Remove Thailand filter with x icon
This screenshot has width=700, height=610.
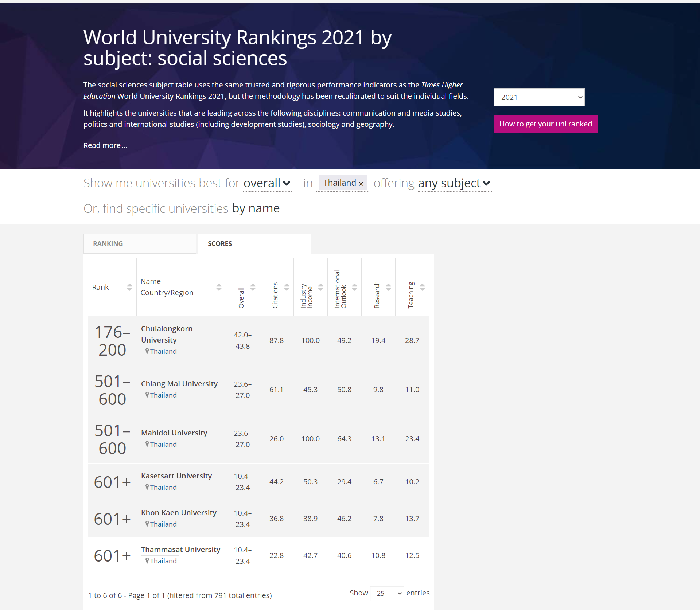361,184
